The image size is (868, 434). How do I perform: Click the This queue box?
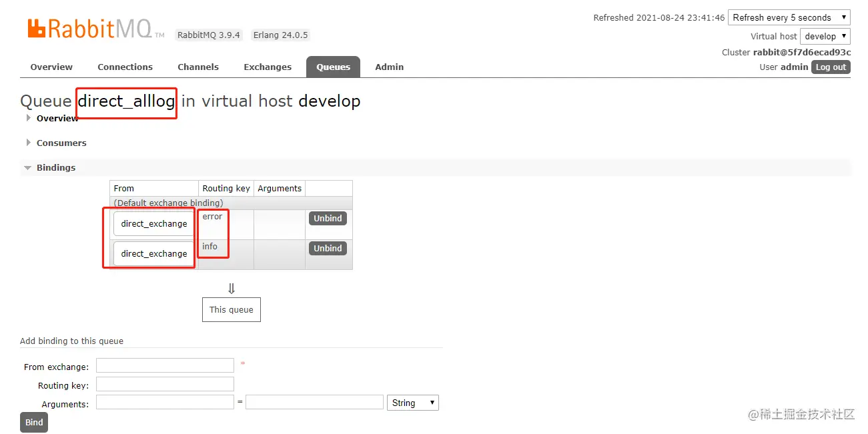point(232,309)
